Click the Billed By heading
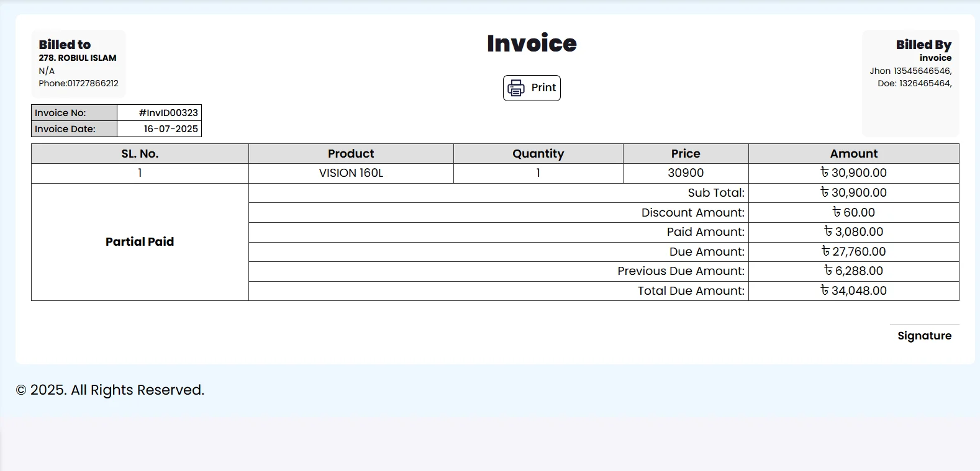This screenshot has height=471, width=980. coord(923,45)
